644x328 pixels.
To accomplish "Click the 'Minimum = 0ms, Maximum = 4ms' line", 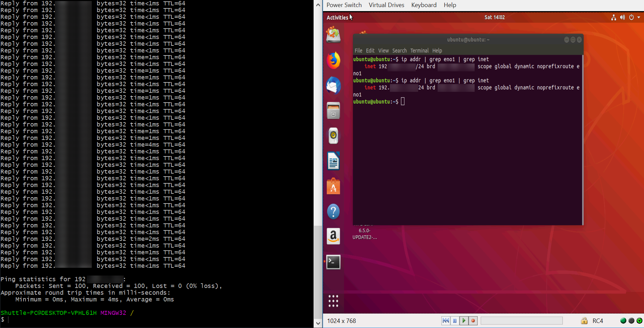I will click(x=94, y=299).
